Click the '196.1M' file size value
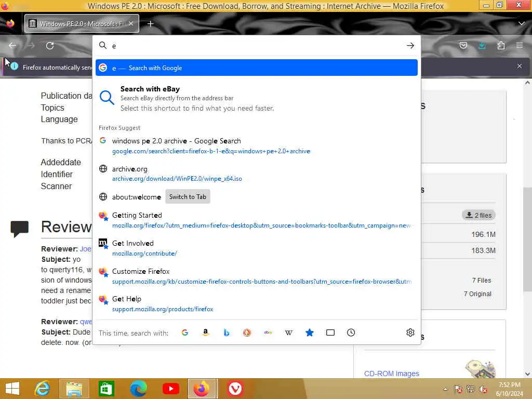Screen dimensions: 532x399 coord(483,234)
